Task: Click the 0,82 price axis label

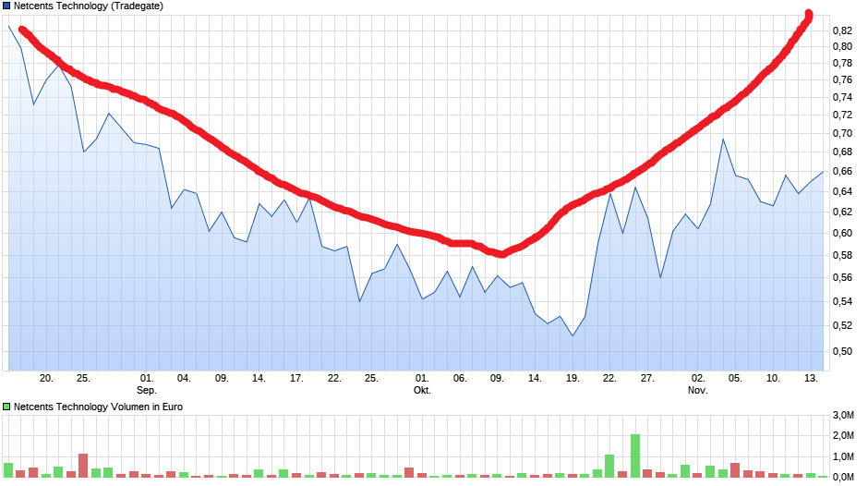Action: point(842,30)
